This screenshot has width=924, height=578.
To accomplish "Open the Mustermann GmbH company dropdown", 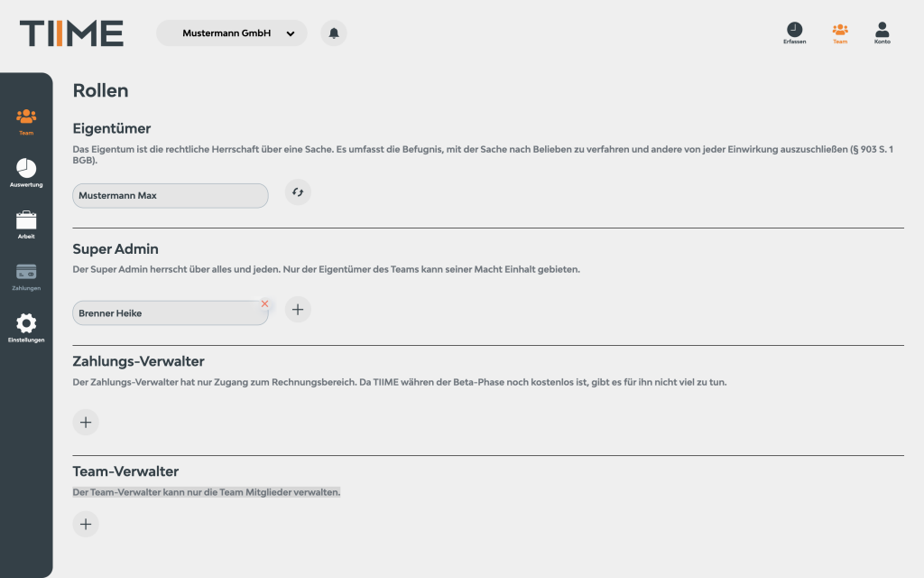I will (232, 33).
